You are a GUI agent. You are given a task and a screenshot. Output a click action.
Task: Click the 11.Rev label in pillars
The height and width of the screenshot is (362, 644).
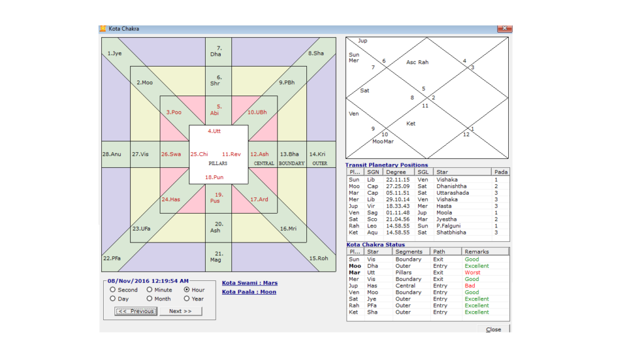point(231,155)
